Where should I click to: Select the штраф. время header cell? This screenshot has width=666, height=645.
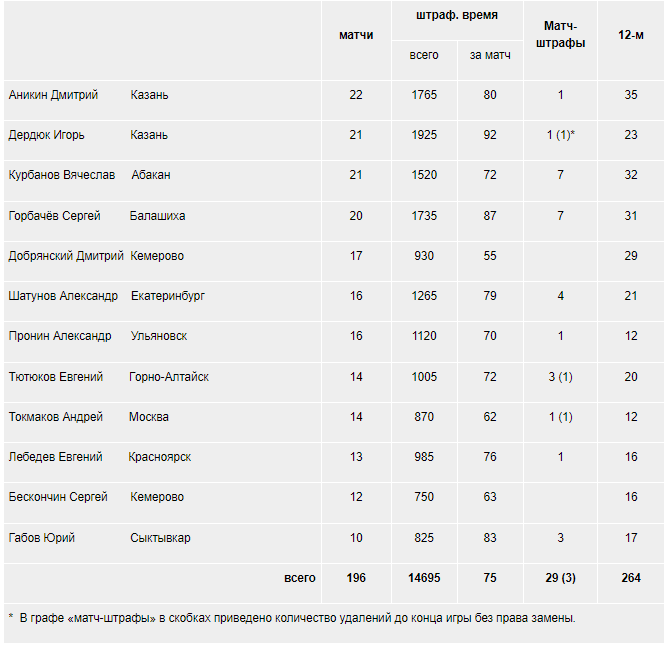(457, 15)
